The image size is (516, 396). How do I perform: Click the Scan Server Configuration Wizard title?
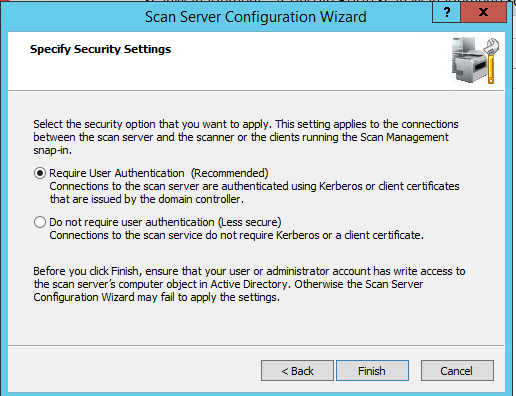[256, 17]
